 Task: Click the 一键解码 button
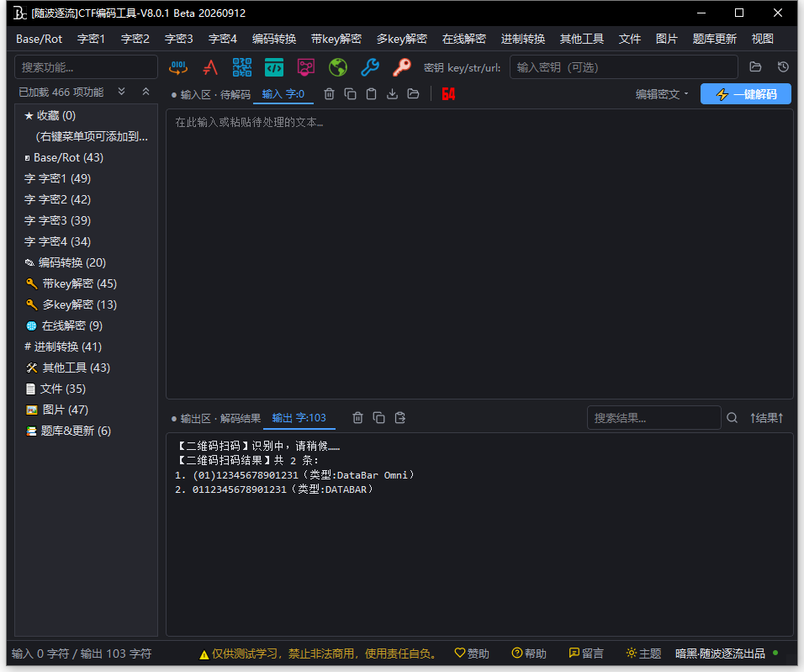pos(745,94)
